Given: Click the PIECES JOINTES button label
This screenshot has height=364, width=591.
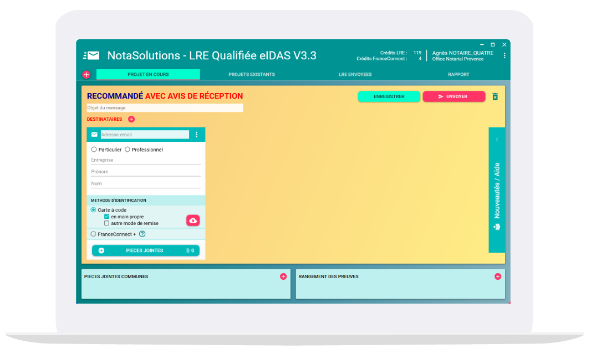Looking at the screenshot, I should 144,250.
